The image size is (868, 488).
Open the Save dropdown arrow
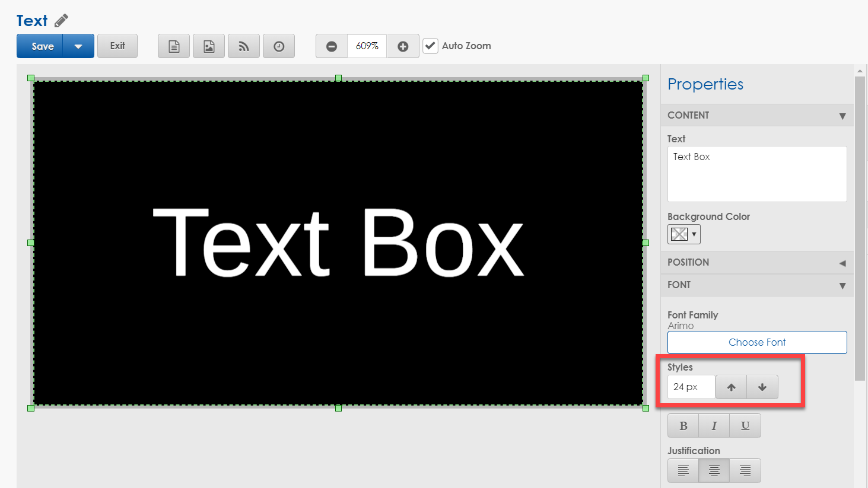(78, 46)
